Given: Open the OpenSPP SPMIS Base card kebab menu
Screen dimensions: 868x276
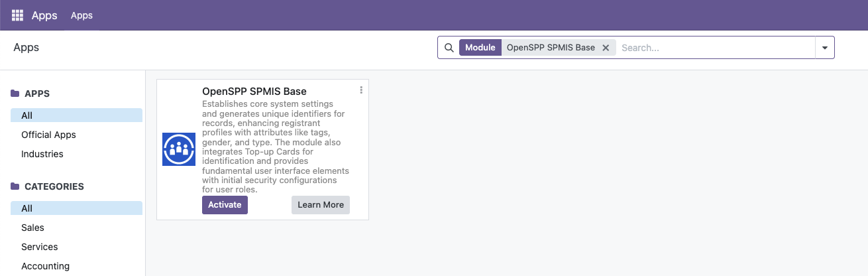Looking at the screenshot, I should (361, 90).
